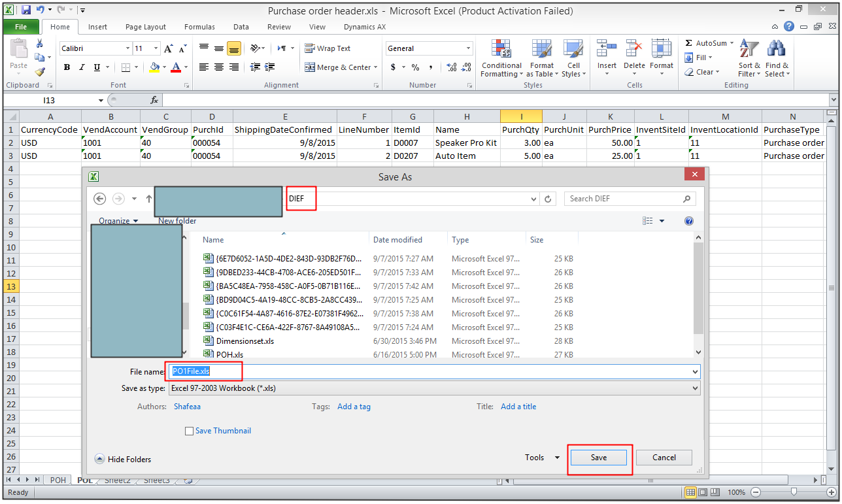Expand the Merge & Center dropdown arrow
842x504 pixels.
click(x=376, y=67)
